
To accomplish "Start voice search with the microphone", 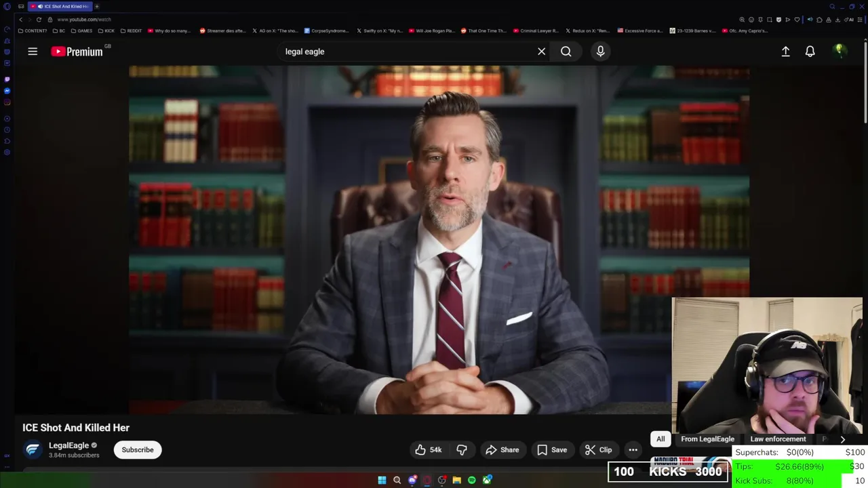I will pos(600,52).
